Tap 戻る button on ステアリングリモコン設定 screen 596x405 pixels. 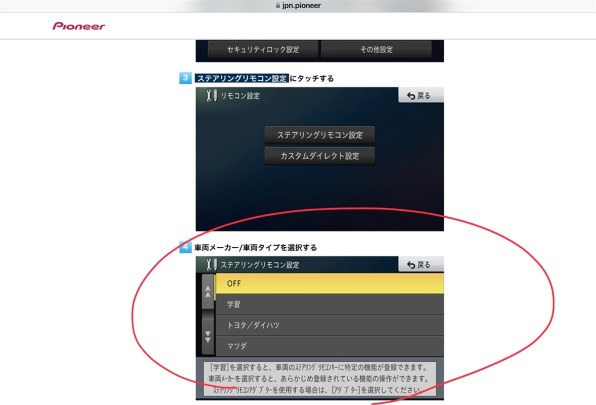(421, 264)
